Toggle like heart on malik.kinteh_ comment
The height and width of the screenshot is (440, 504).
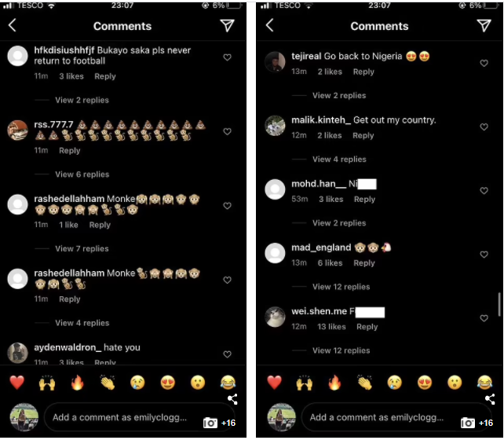(x=484, y=126)
